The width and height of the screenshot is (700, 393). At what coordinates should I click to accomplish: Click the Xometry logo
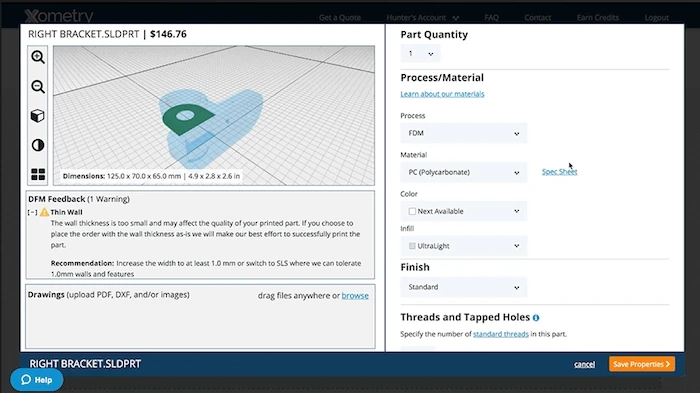tap(58, 16)
